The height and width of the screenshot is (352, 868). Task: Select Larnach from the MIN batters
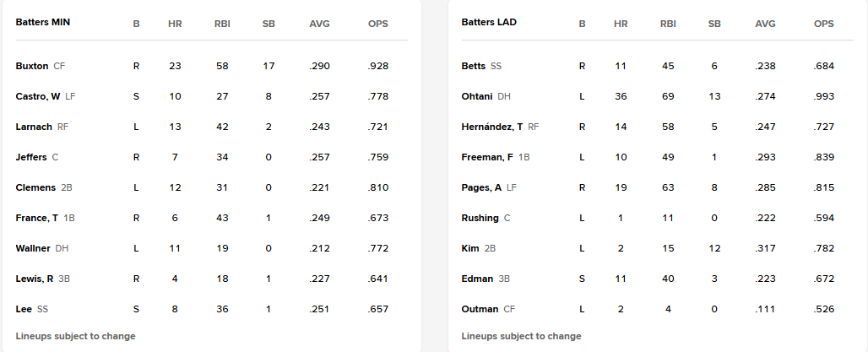(x=34, y=127)
